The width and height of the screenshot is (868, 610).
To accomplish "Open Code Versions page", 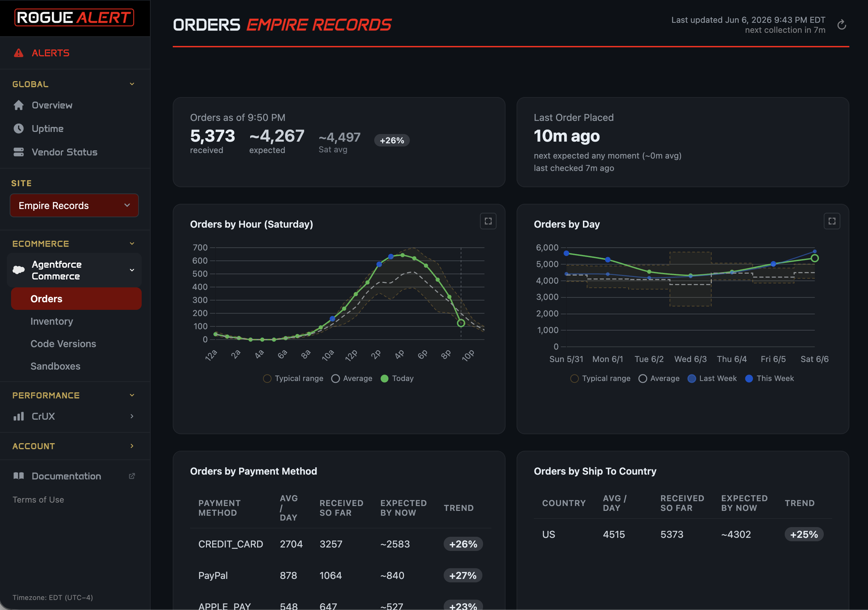I will tap(63, 344).
